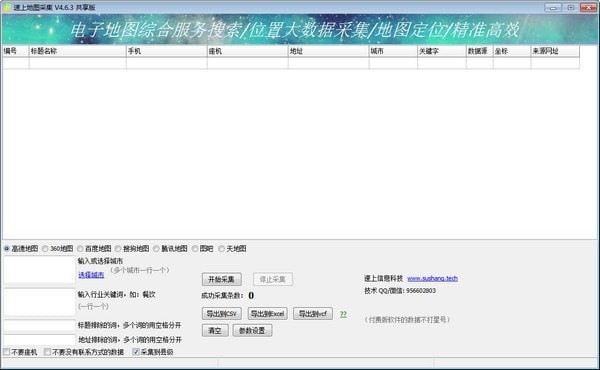Click the 停止采集 button
600x370 pixels.
273,279
